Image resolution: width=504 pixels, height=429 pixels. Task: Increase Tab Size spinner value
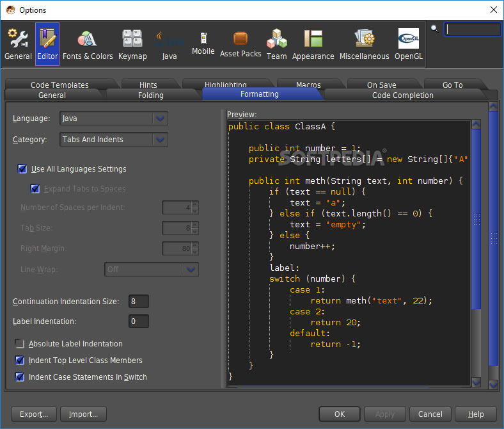tap(195, 225)
